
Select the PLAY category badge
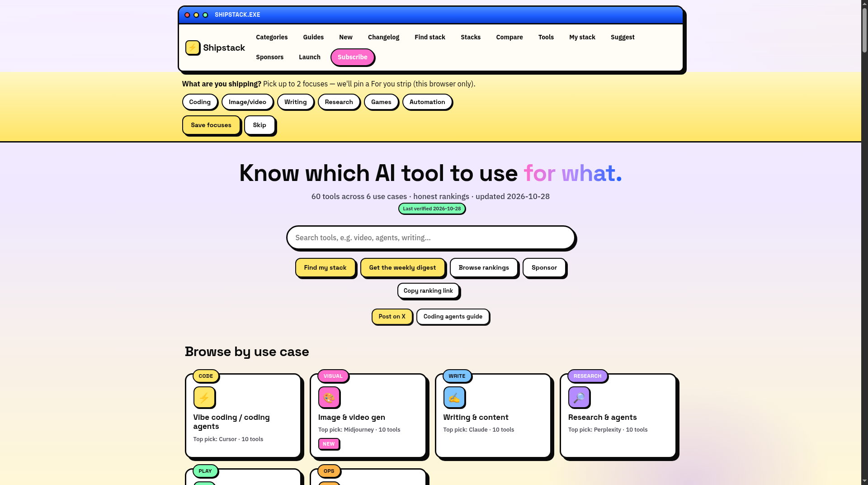coord(205,471)
